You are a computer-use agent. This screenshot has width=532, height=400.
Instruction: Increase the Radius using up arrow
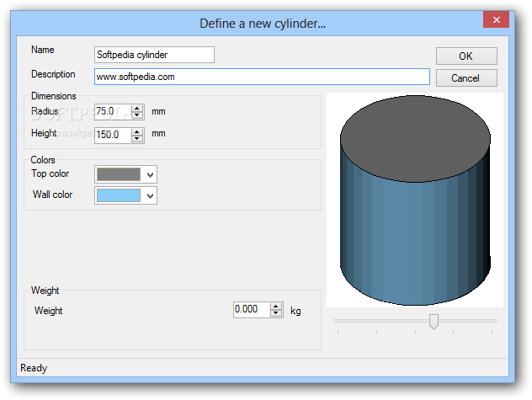pyautogui.click(x=137, y=109)
